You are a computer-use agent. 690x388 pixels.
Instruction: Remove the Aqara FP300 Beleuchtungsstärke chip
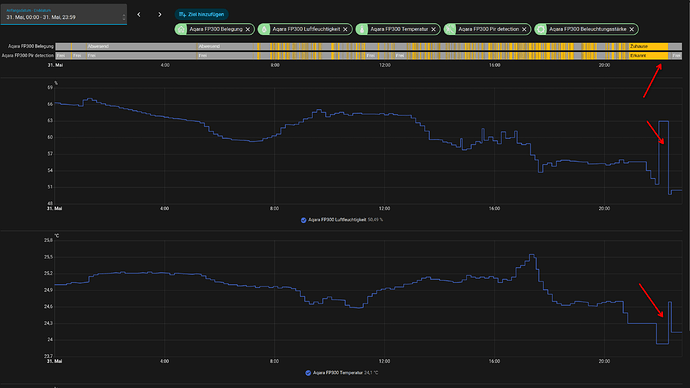[632, 29]
